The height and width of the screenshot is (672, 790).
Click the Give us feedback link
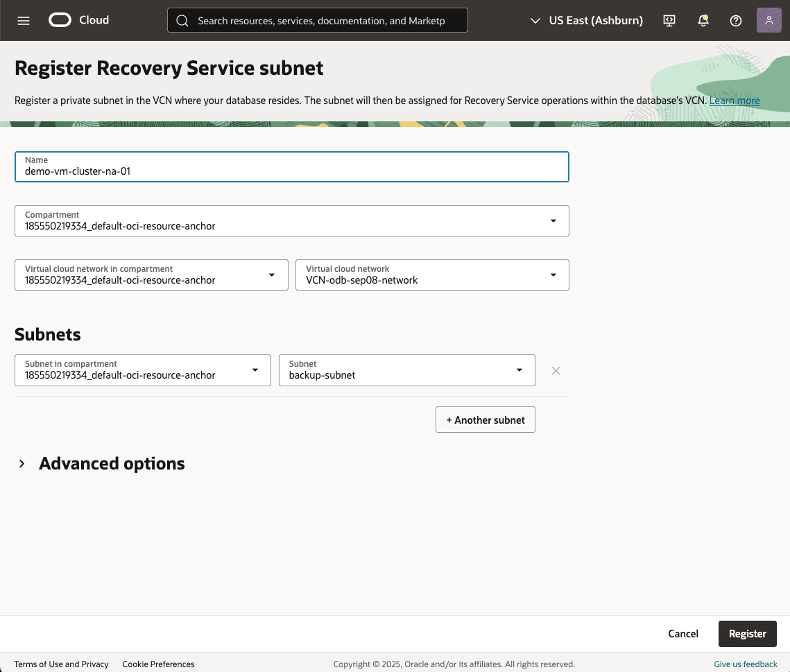pyautogui.click(x=746, y=664)
